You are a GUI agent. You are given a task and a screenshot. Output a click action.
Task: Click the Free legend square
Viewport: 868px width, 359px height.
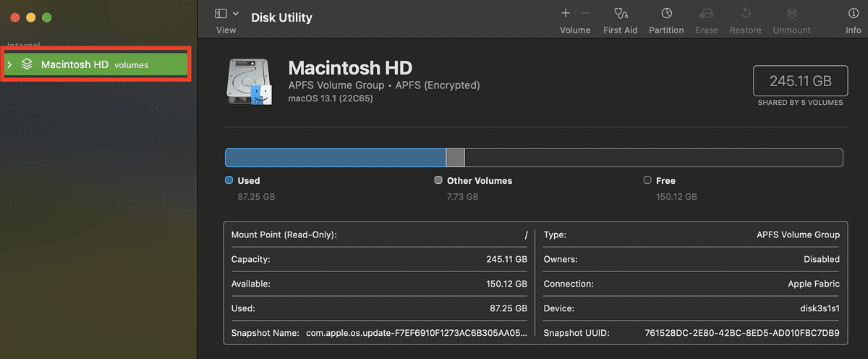point(647,180)
